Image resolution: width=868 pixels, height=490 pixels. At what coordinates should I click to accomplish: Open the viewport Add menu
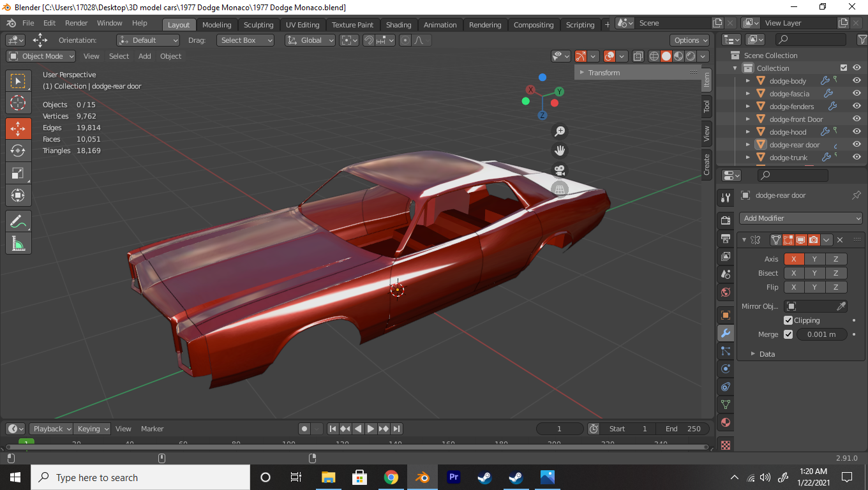click(x=145, y=56)
